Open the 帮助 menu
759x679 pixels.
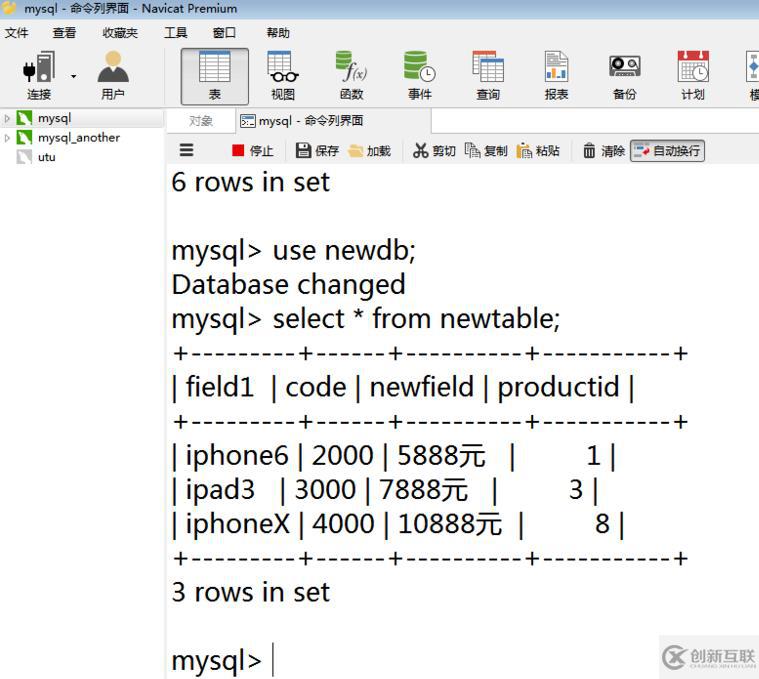278,33
